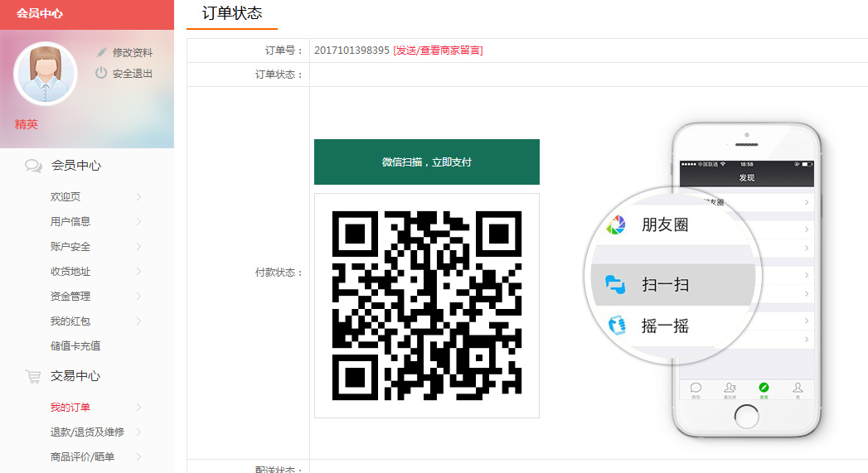
Task: Click the 朋友圈 colorful icon on phone
Action: click(616, 224)
